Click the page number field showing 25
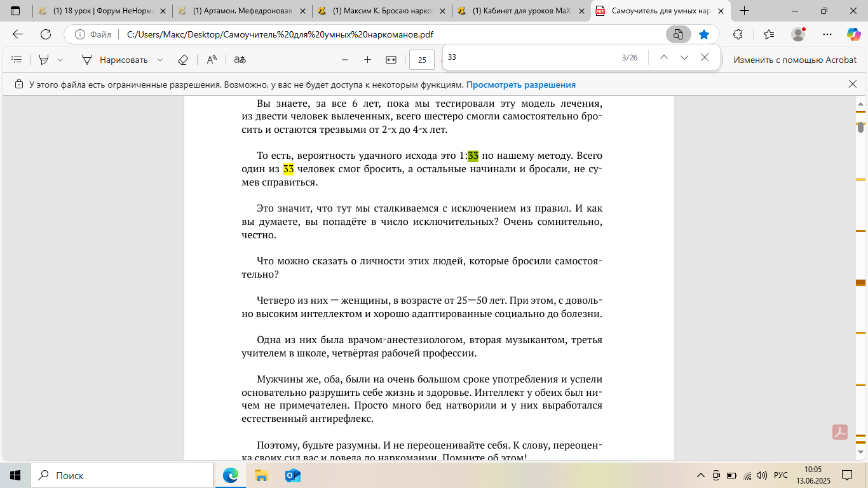Screen dimensions: 868x488 coord(422,60)
